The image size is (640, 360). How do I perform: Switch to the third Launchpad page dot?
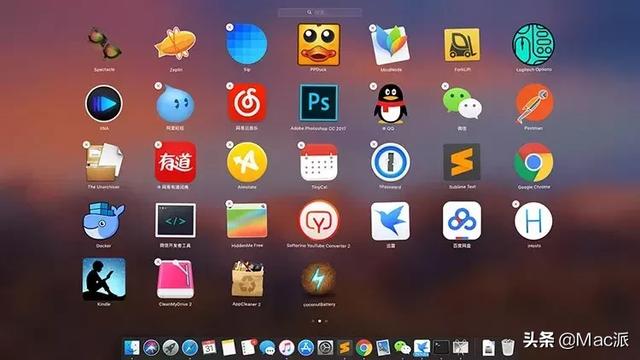click(x=326, y=321)
